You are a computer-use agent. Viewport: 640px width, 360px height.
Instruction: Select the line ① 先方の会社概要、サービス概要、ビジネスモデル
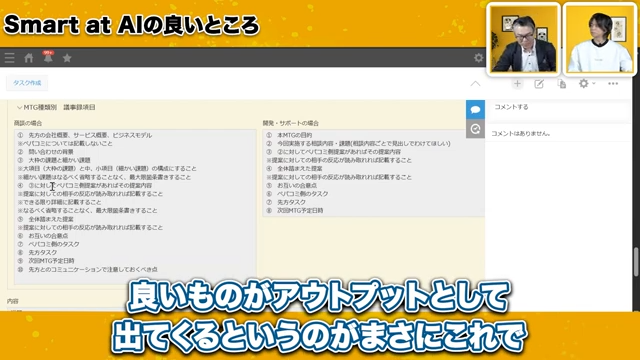tap(84, 135)
